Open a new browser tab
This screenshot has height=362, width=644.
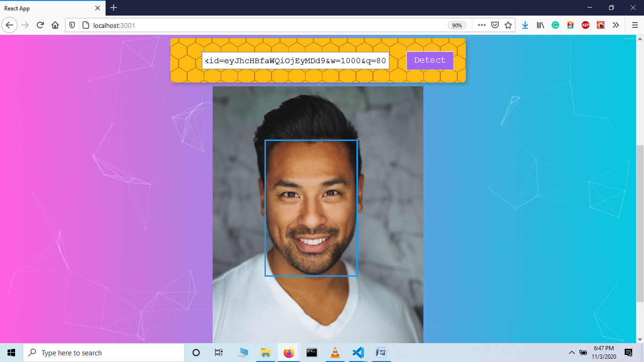pos(113,8)
